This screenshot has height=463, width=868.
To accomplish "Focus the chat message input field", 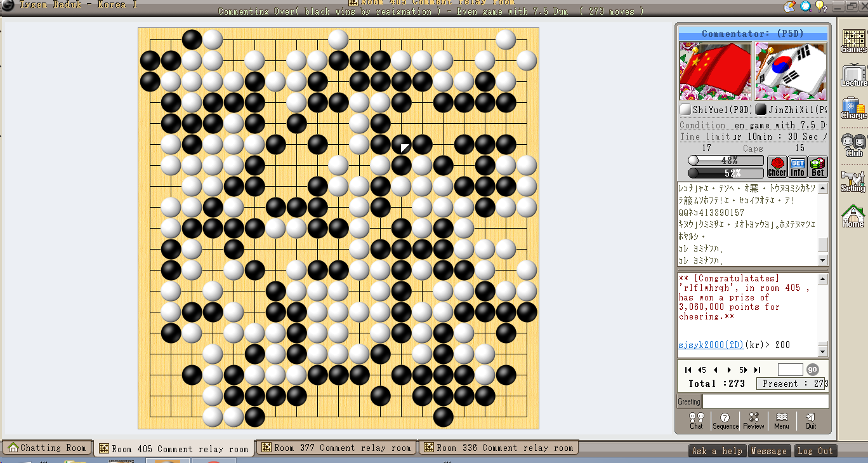I will coord(766,401).
